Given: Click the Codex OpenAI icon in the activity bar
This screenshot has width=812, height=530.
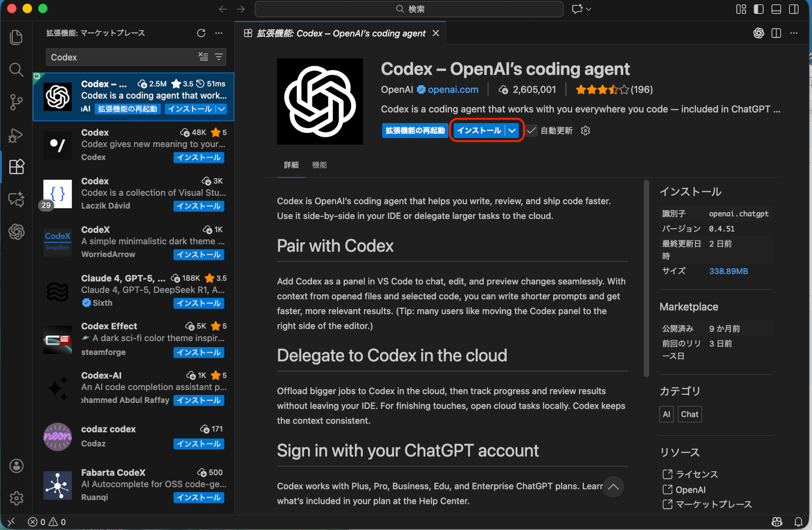Looking at the screenshot, I should 16,232.
